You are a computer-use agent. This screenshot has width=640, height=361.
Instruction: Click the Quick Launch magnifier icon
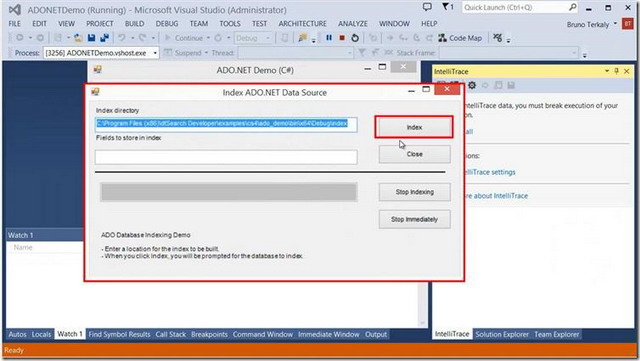573,7
